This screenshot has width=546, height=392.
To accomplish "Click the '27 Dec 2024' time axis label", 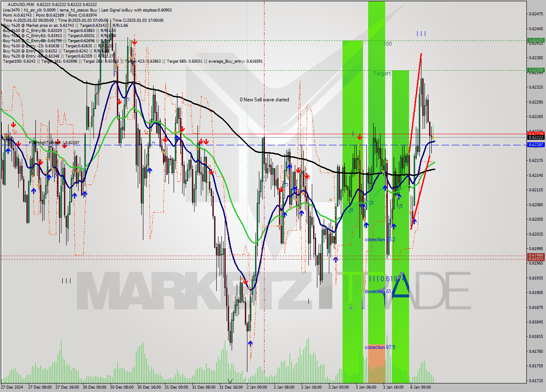I will 13,387.
